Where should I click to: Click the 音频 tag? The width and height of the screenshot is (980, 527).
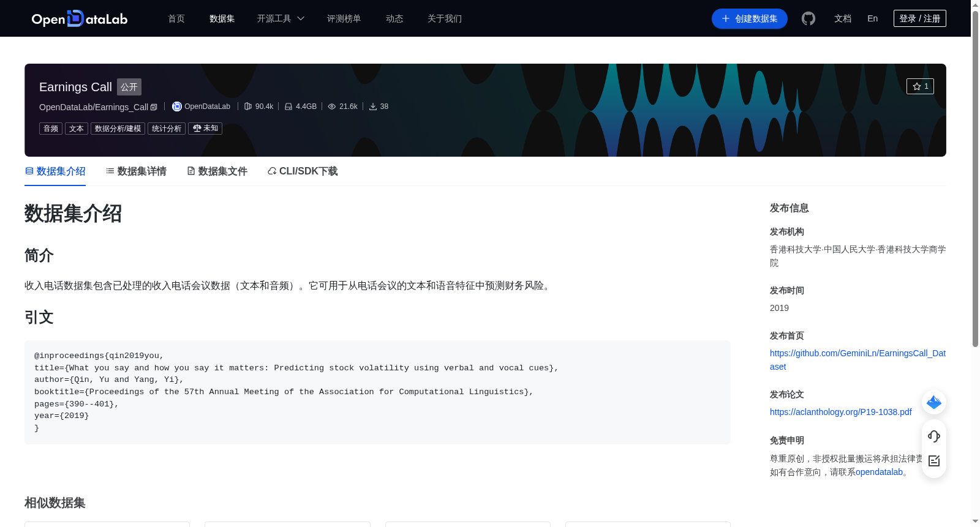pos(51,129)
